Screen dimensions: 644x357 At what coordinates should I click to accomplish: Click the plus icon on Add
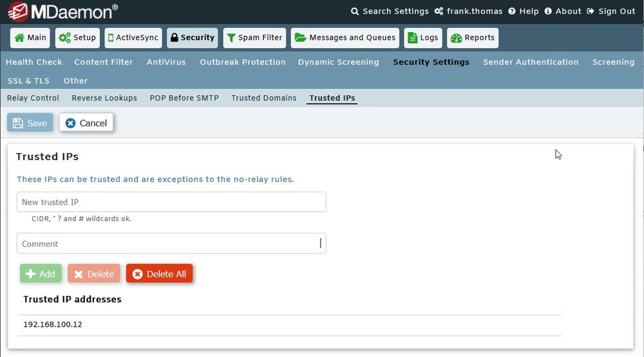click(x=30, y=274)
